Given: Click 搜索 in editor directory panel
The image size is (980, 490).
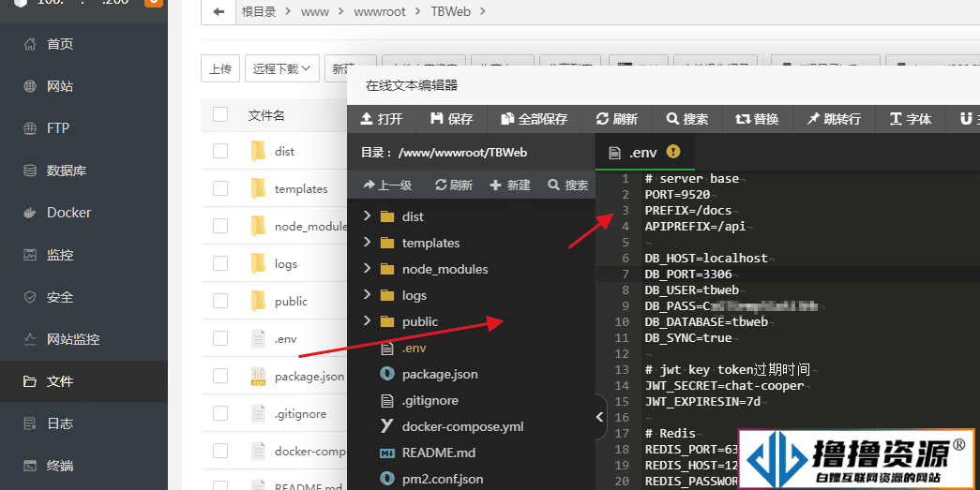Looking at the screenshot, I should (567, 185).
